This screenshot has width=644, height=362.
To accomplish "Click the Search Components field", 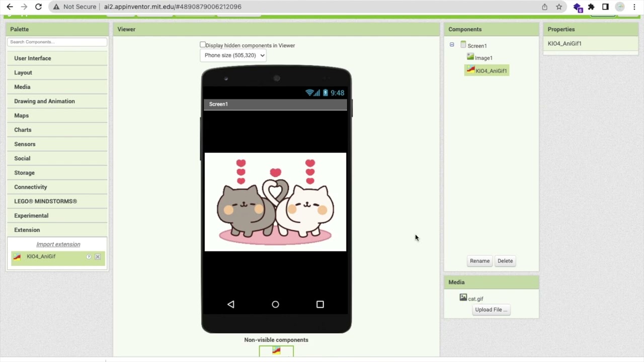I will [57, 42].
